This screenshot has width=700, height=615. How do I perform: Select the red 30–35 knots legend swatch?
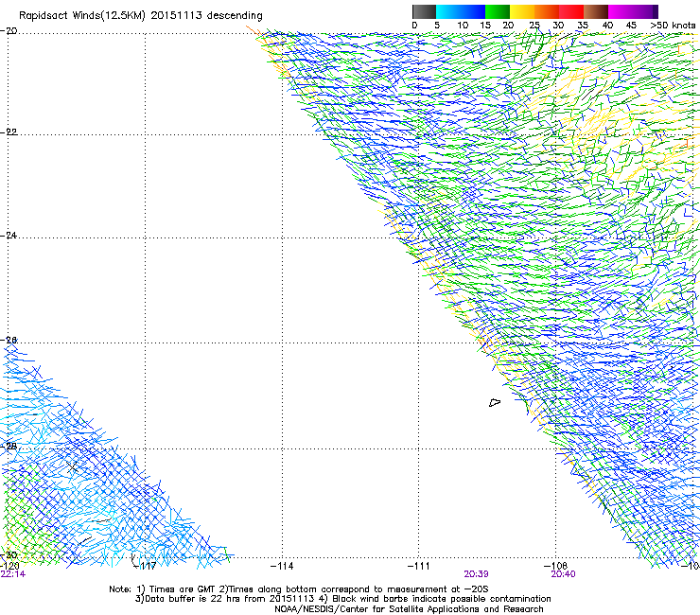(571, 11)
